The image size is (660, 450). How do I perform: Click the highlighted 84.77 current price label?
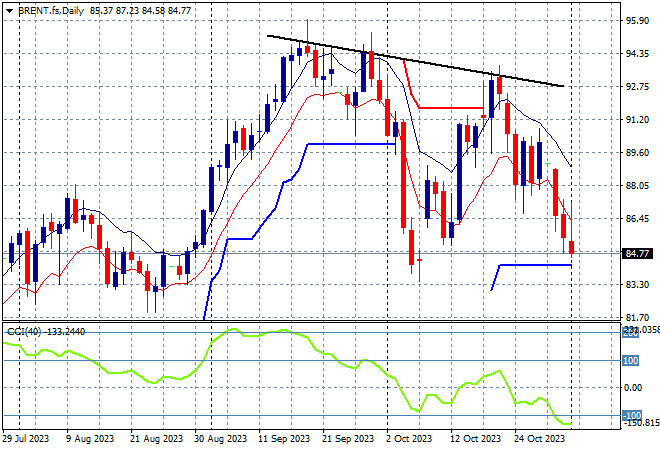(x=638, y=253)
